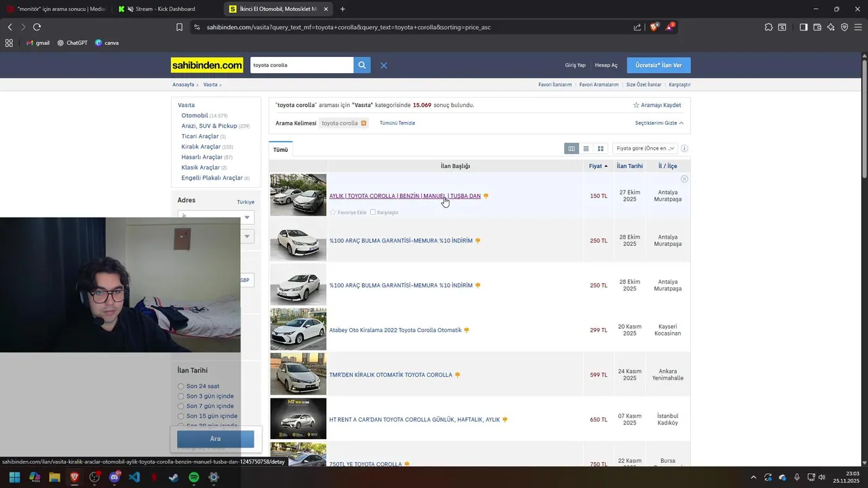The image size is (868, 488).
Task: Open Brave Shields lion icon
Action: (x=654, y=27)
